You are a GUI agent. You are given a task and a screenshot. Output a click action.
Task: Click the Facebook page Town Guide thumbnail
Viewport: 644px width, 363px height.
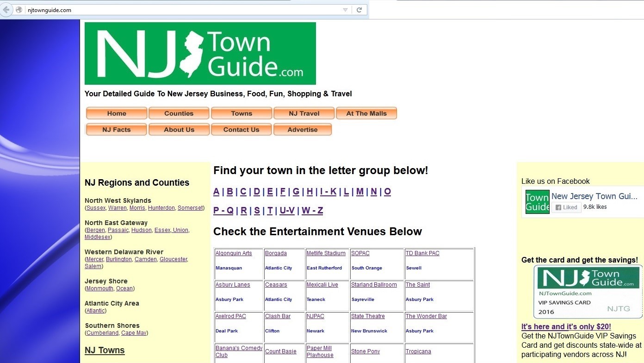[x=538, y=202]
